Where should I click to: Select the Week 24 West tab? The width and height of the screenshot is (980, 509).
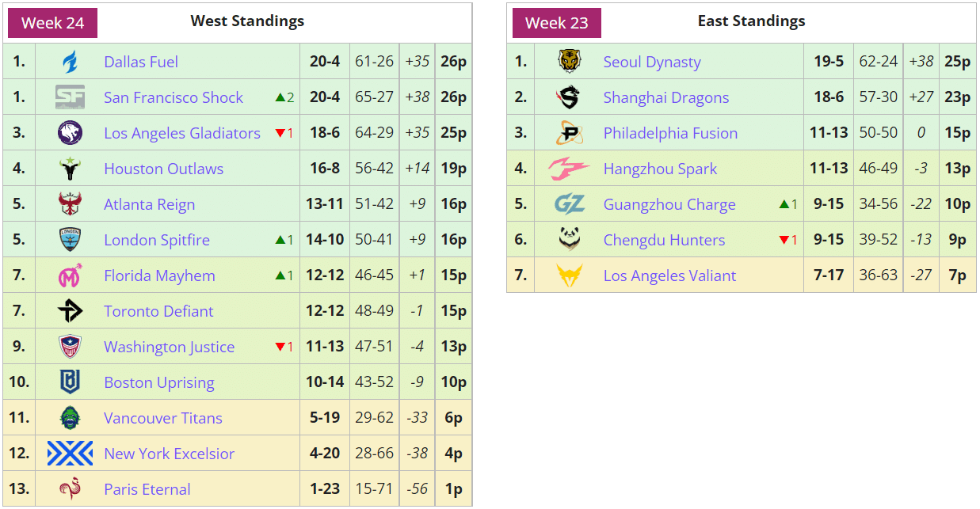(x=52, y=23)
